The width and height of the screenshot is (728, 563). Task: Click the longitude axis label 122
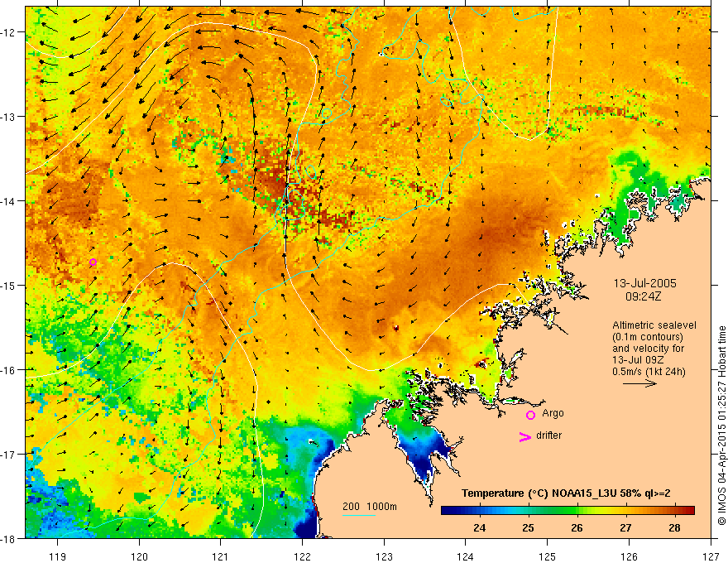tap(302, 556)
